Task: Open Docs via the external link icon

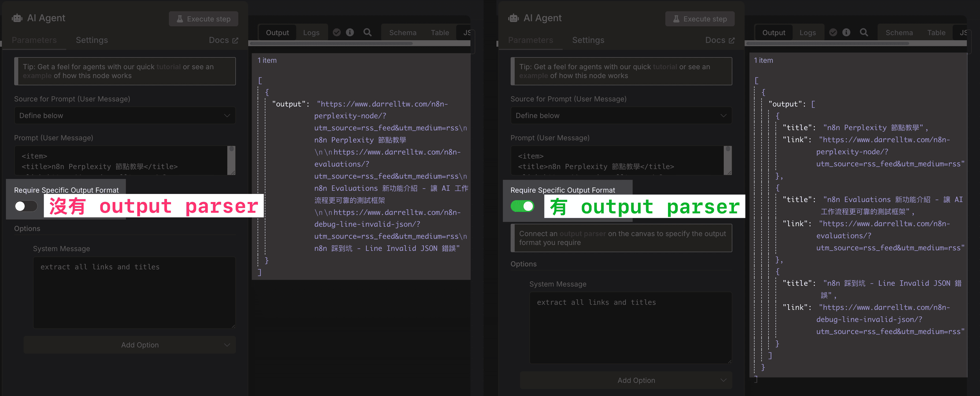Action: click(x=236, y=40)
